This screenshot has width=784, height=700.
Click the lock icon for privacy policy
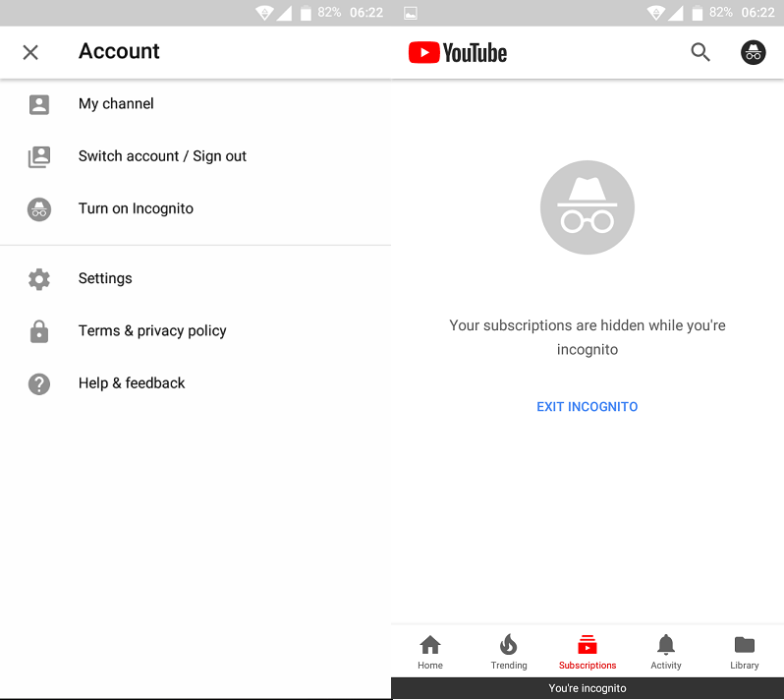click(39, 331)
